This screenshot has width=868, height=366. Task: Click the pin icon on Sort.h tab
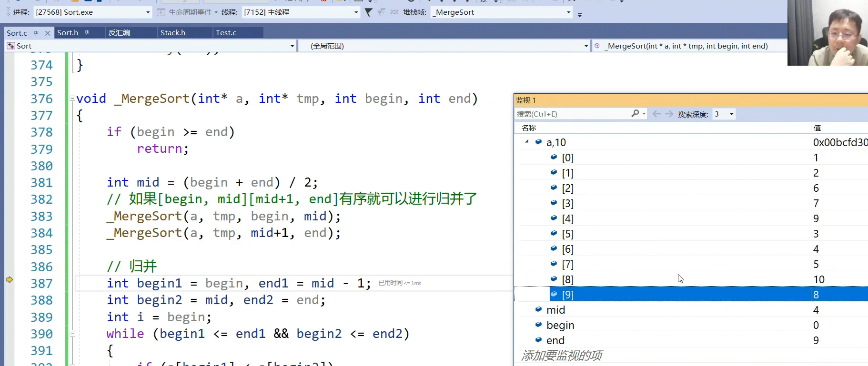(87, 32)
